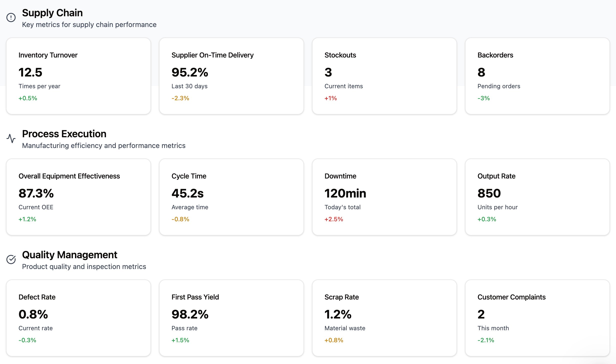Open the Customer Complaints card

click(x=537, y=318)
